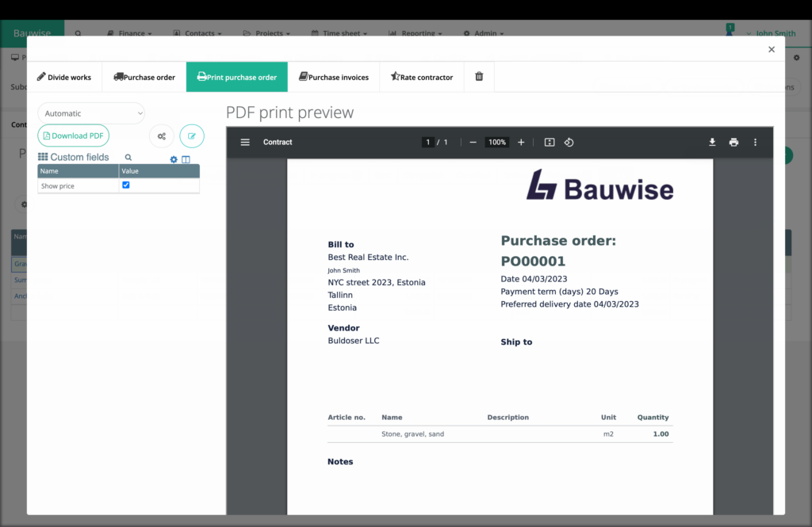Download the PDF from viewer toolbar
Image resolution: width=812 pixels, height=527 pixels.
pos(712,143)
